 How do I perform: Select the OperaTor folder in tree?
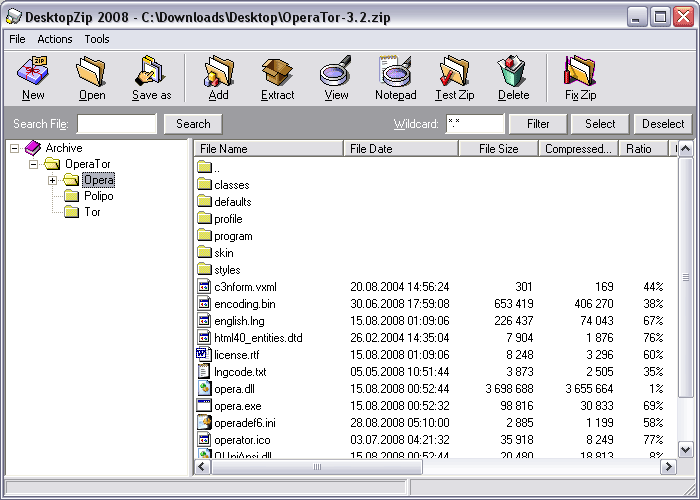[88, 164]
